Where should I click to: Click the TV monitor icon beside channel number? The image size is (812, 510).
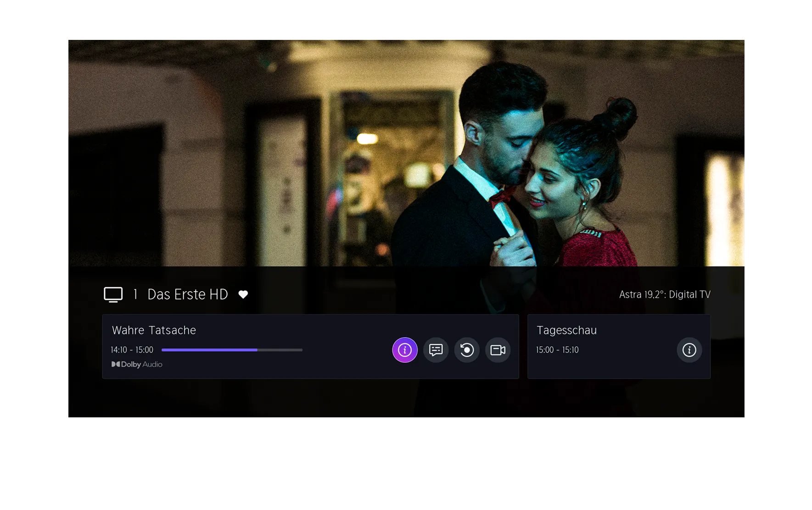click(113, 294)
